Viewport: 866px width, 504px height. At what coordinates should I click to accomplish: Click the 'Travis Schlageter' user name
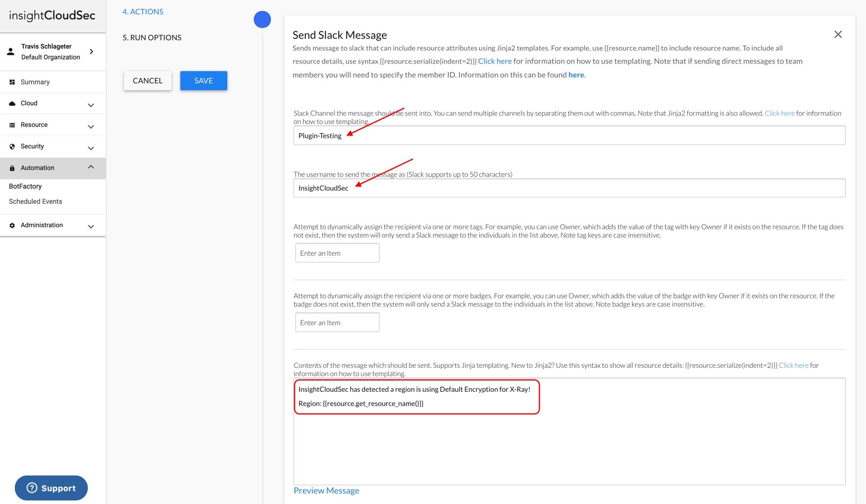point(46,47)
